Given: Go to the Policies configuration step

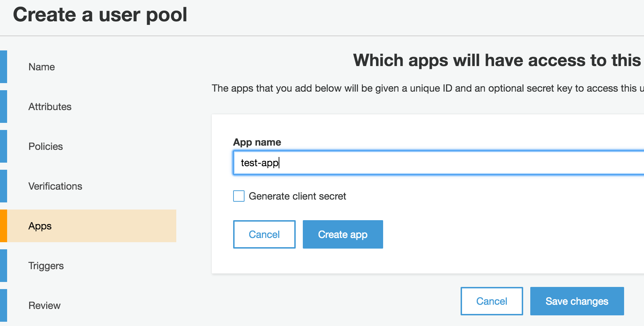Looking at the screenshot, I should pos(45,146).
